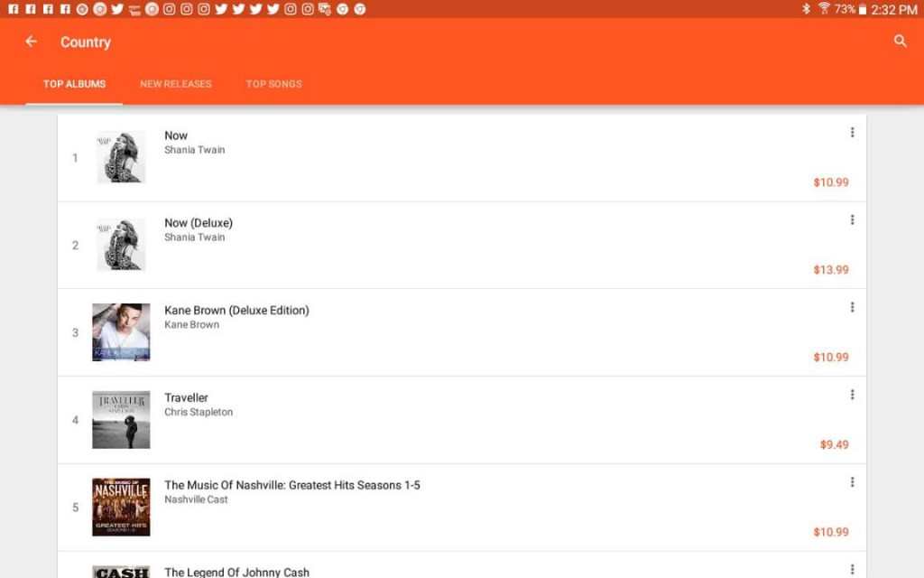The image size is (924, 578).
Task: Tap the Cash album cover thumbnail
Action: [121, 572]
